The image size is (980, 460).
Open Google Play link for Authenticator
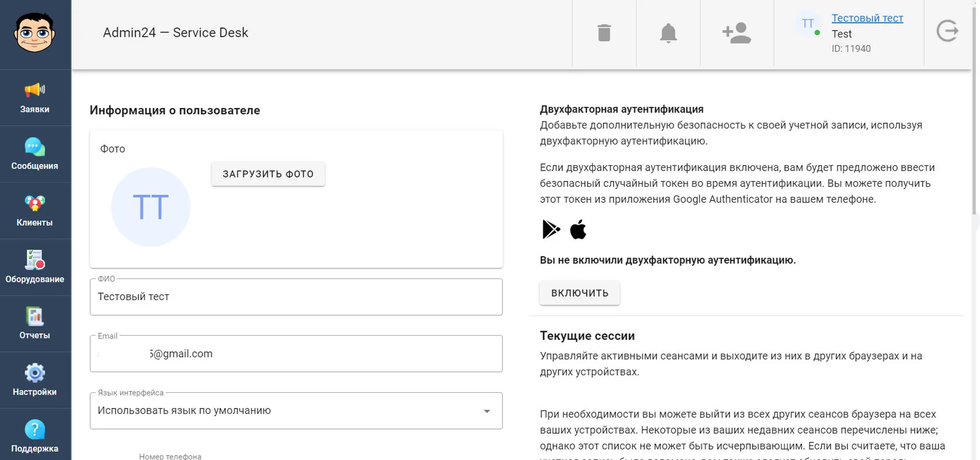coord(551,229)
